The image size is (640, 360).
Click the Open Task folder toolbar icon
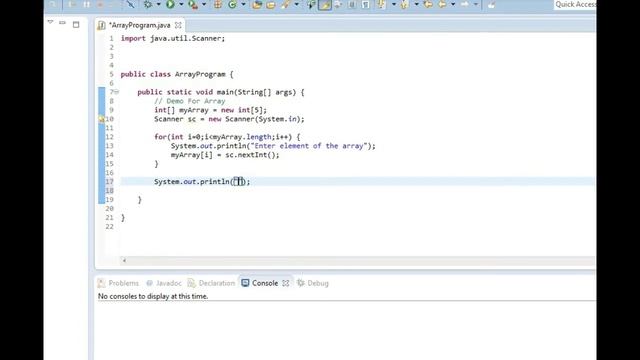tap(271, 5)
